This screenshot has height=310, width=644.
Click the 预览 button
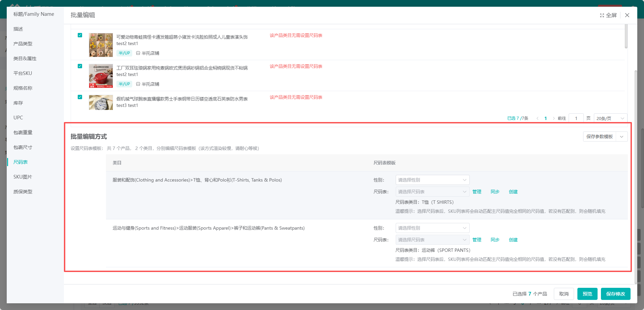click(587, 294)
